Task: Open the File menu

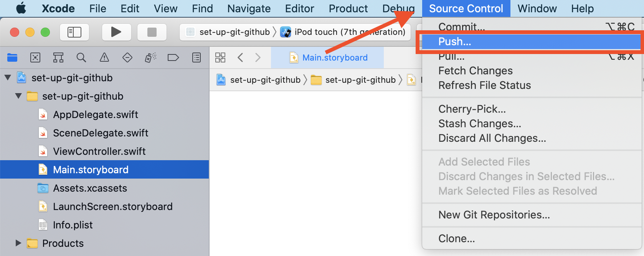Action: (x=97, y=8)
